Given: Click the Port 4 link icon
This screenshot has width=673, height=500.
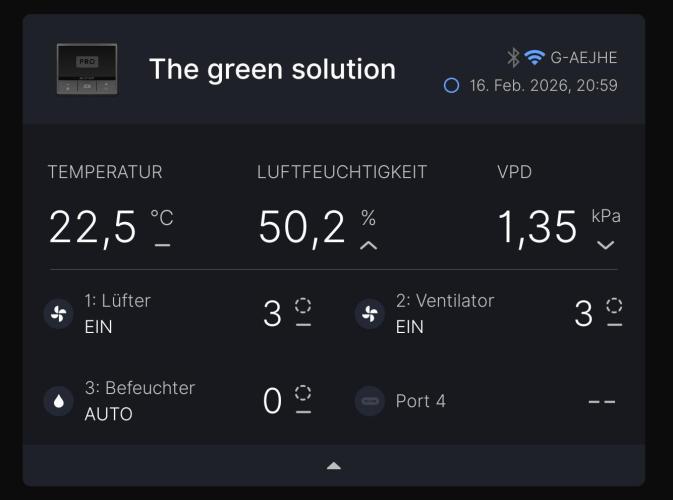Looking at the screenshot, I should pos(370,401).
